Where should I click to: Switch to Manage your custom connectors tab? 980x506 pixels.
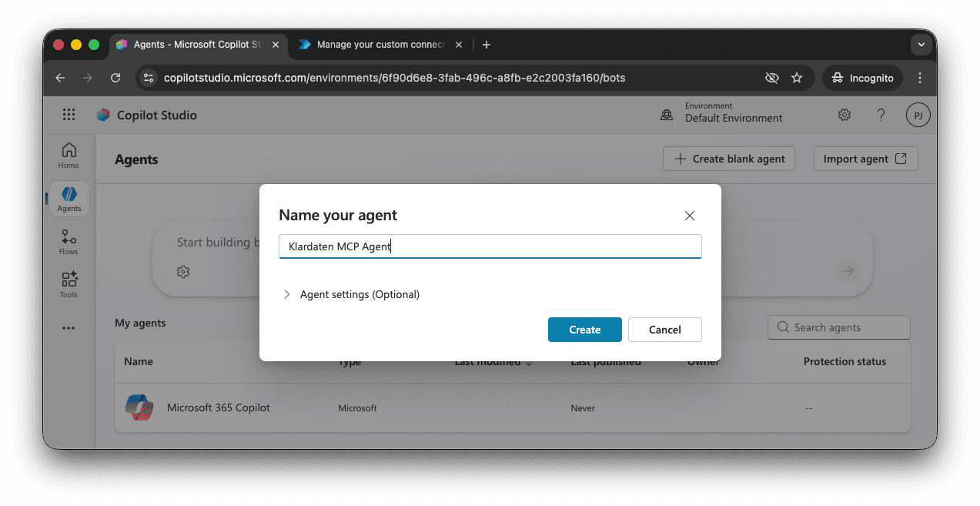[x=381, y=45]
